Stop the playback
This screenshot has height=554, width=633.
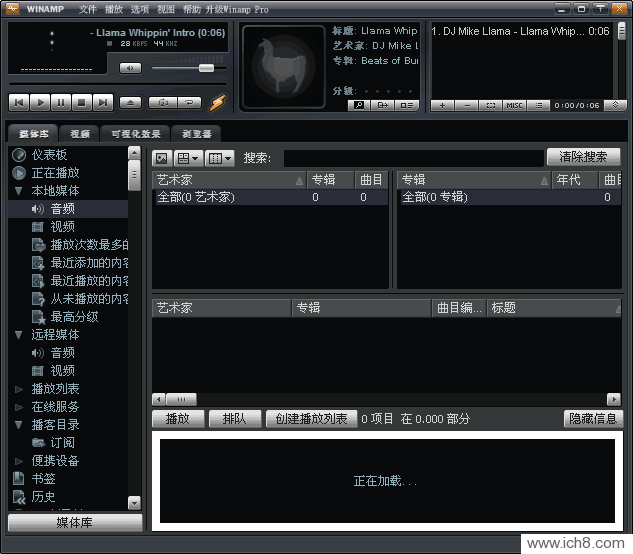[82, 103]
